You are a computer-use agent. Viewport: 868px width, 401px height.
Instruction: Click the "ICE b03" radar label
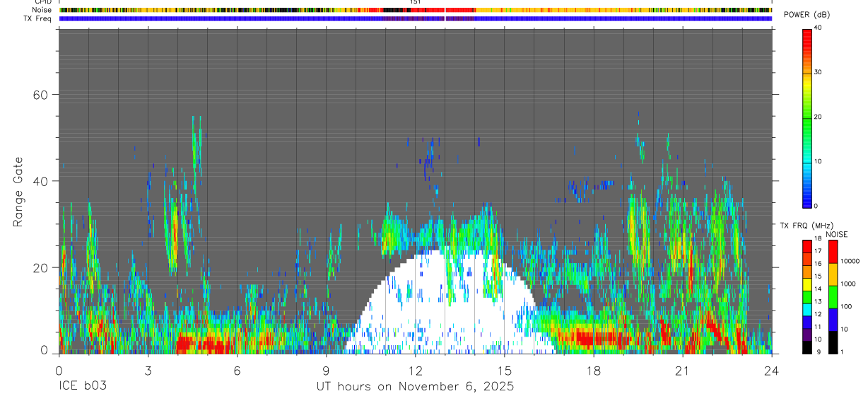click(83, 387)
